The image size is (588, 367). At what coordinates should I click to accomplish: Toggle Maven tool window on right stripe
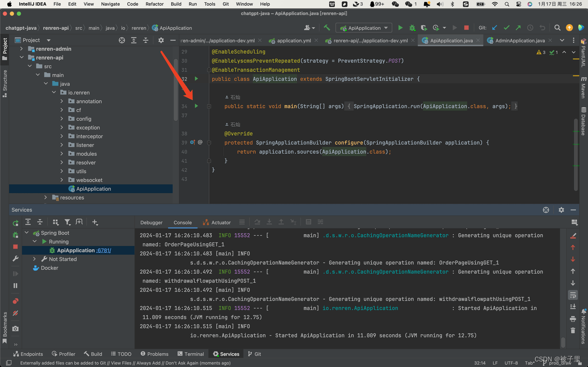point(583,88)
